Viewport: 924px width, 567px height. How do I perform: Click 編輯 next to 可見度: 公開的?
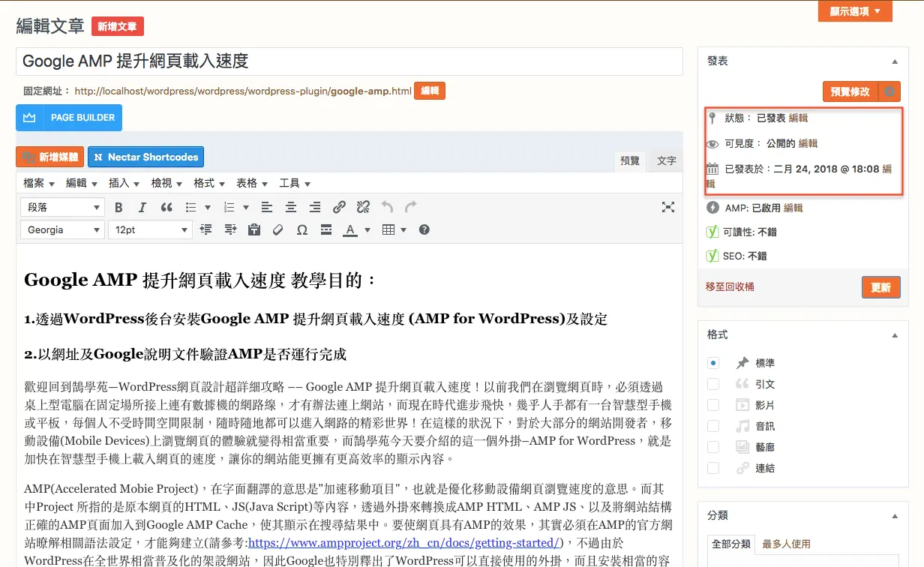tap(808, 143)
